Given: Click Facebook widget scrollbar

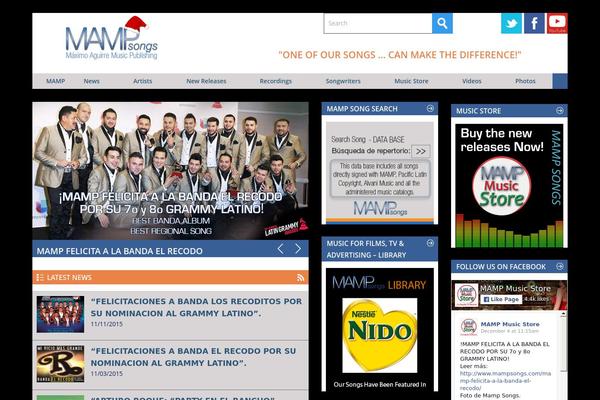Looking at the screenshot, I should pyautogui.click(x=563, y=341).
